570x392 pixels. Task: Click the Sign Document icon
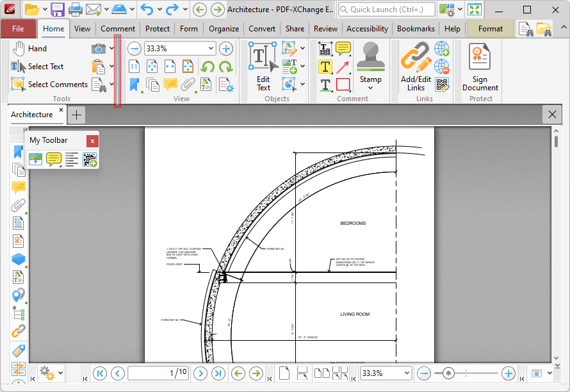pyautogui.click(x=480, y=67)
